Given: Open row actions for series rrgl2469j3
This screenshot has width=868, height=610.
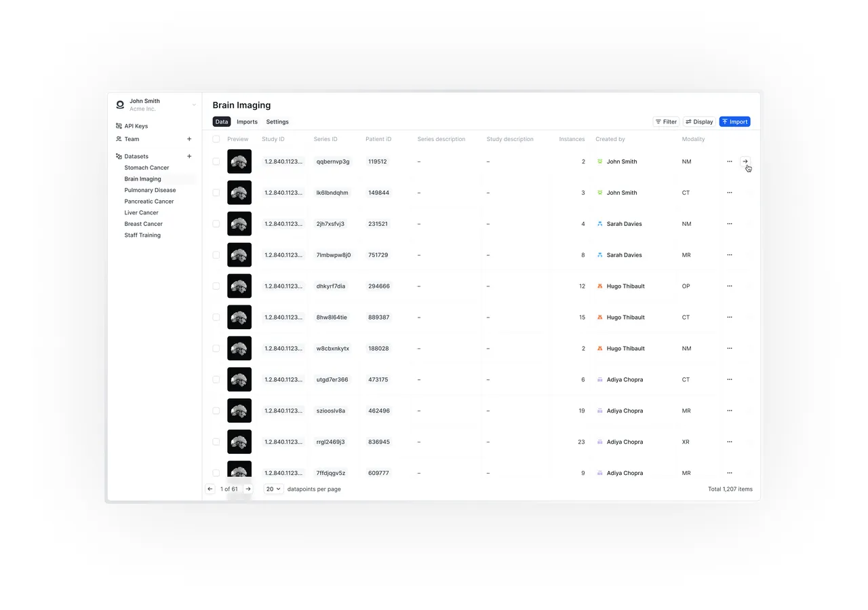Looking at the screenshot, I should (730, 442).
